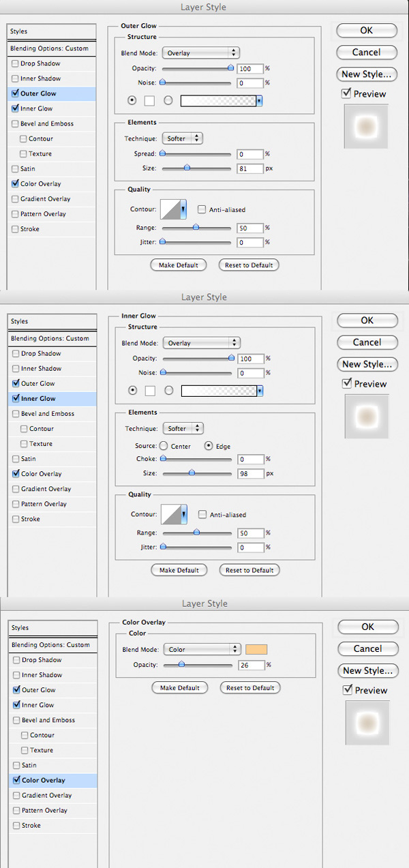
Task: Toggle the Preview checkbox in the Outer Glow dialog
Action: coord(346,93)
